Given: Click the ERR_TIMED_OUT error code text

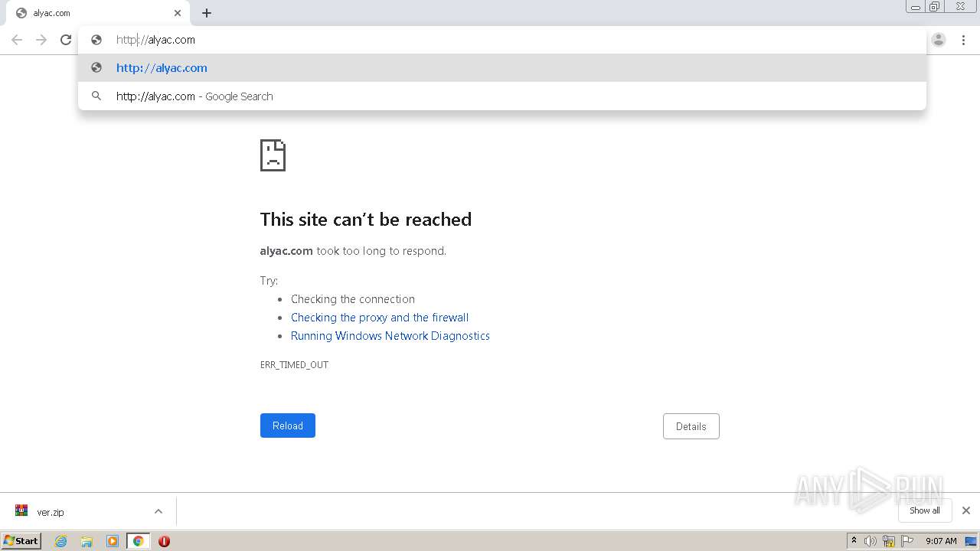Looking at the screenshot, I should pos(294,365).
